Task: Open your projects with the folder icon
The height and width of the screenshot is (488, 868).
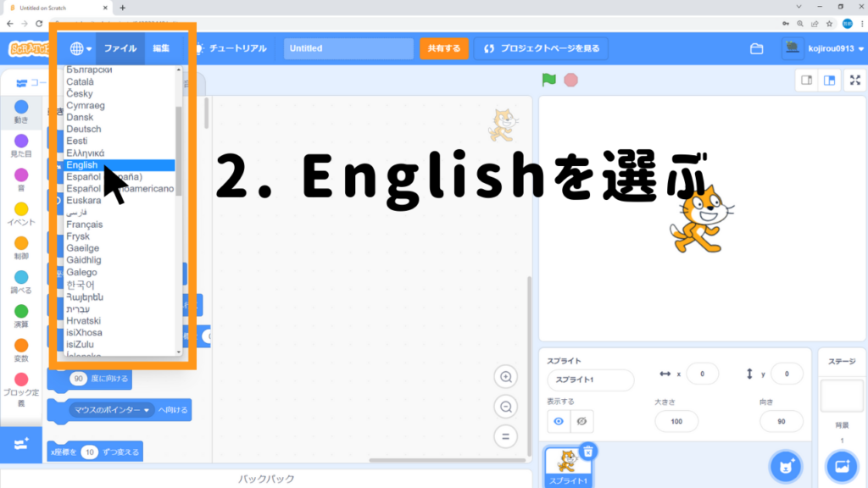Action: point(757,48)
